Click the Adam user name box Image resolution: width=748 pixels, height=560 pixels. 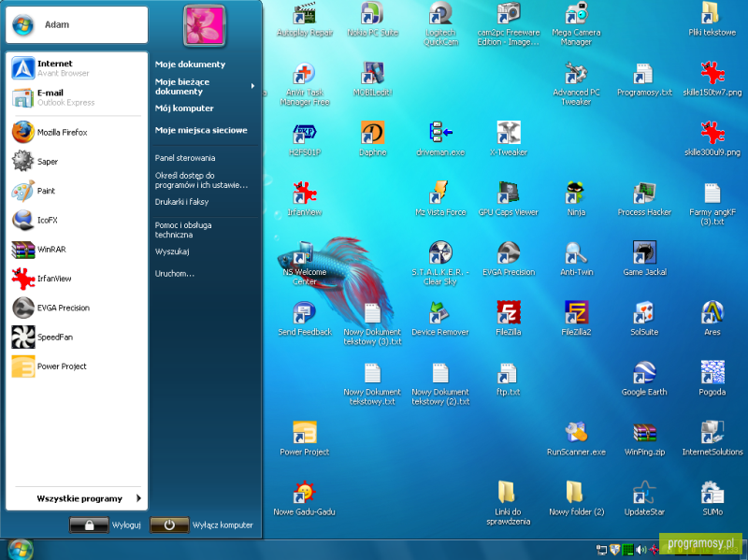coord(77,25)
